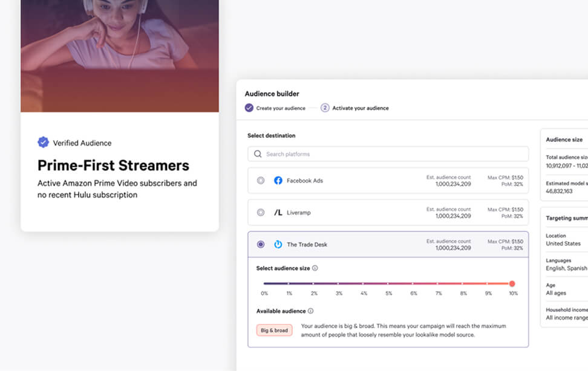Click the Facebook Ads platform icon
This screenshot has width=588, height=371.
[x=278, y=180]
